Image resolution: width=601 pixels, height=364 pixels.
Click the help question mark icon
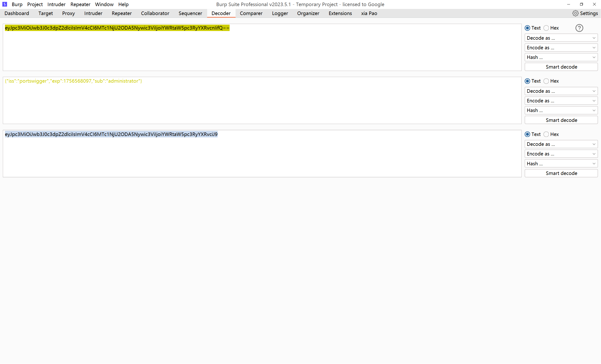pyautogui.click(x=579, y=28)
